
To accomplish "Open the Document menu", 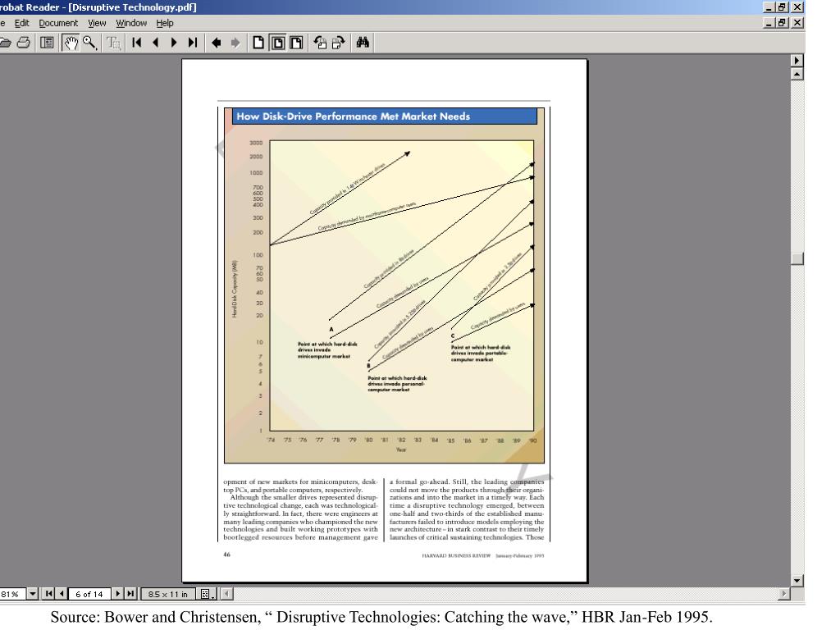I will [58, 23].
